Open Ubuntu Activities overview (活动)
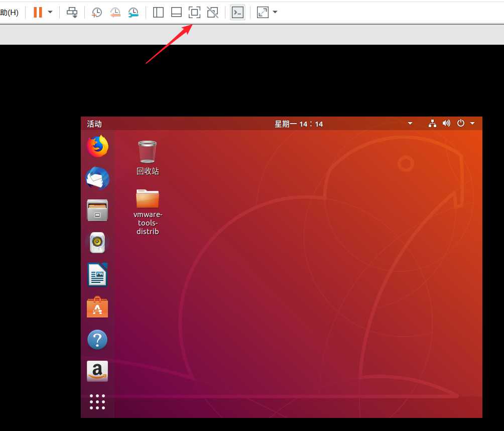The width and height of the screenshot is (504, 431). (x=94, y=124)
